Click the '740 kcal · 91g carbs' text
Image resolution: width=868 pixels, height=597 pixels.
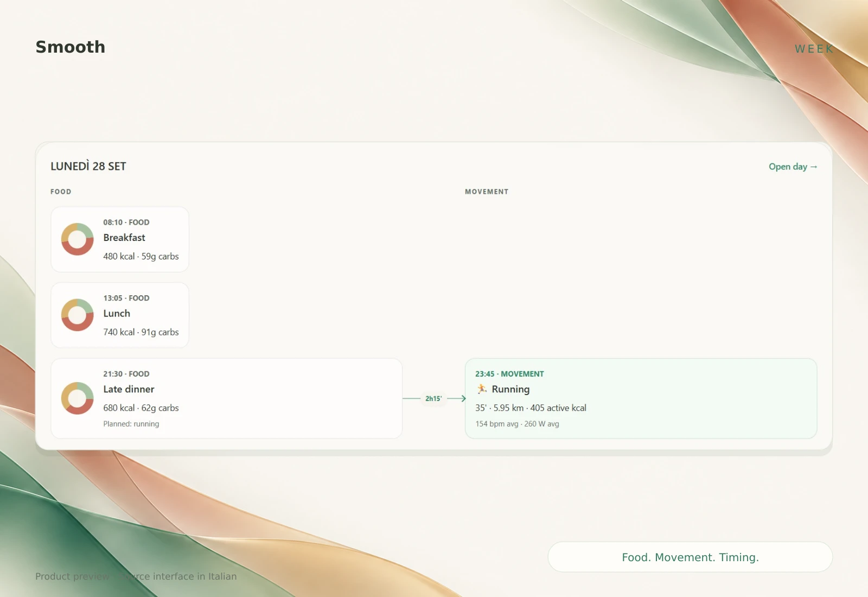[141, 332]
